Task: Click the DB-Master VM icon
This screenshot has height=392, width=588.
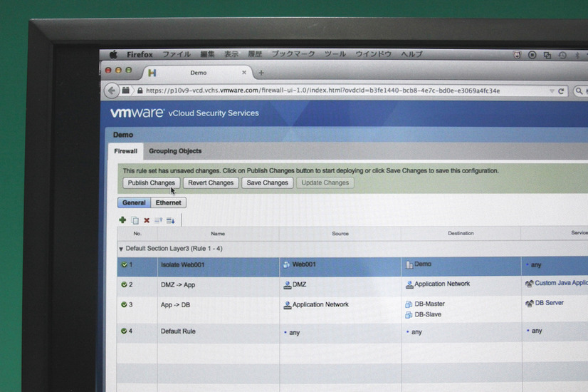Action: pos(409,304)
